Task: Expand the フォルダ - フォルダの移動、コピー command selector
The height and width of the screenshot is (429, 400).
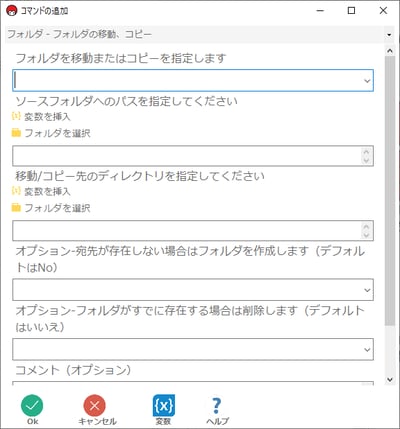Action: [199, 34]
